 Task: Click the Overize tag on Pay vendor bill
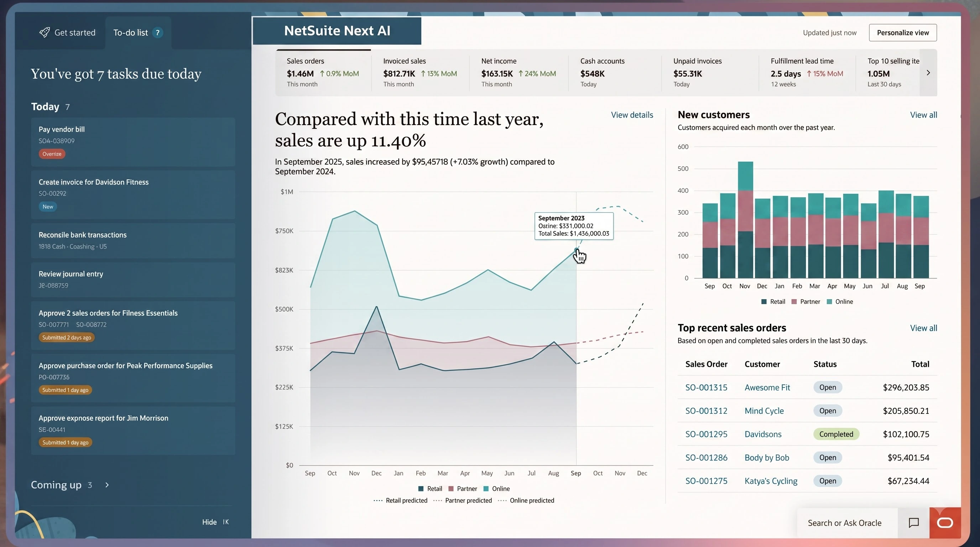pos(52,154)
